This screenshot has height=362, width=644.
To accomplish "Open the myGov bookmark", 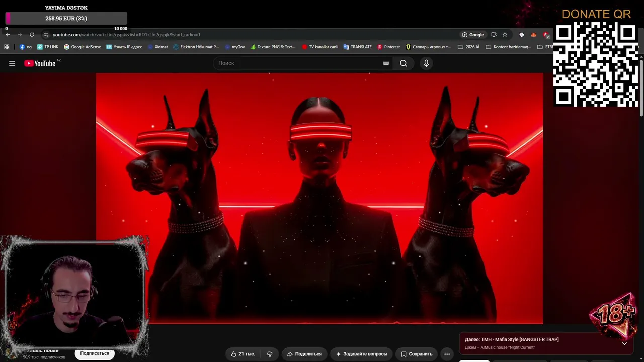I will [234, 47].
